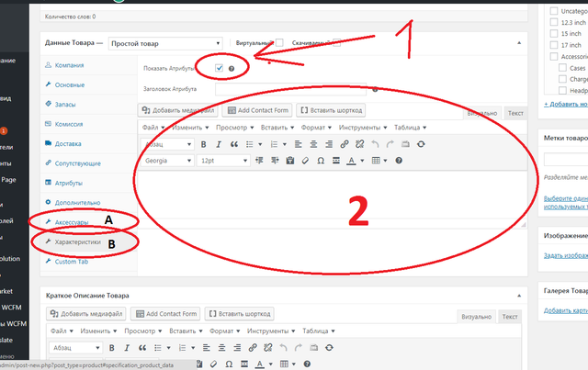Insert blockquote in the attribute editor
The width and height of the screenshot is (588, 370).
pos(234,144)
